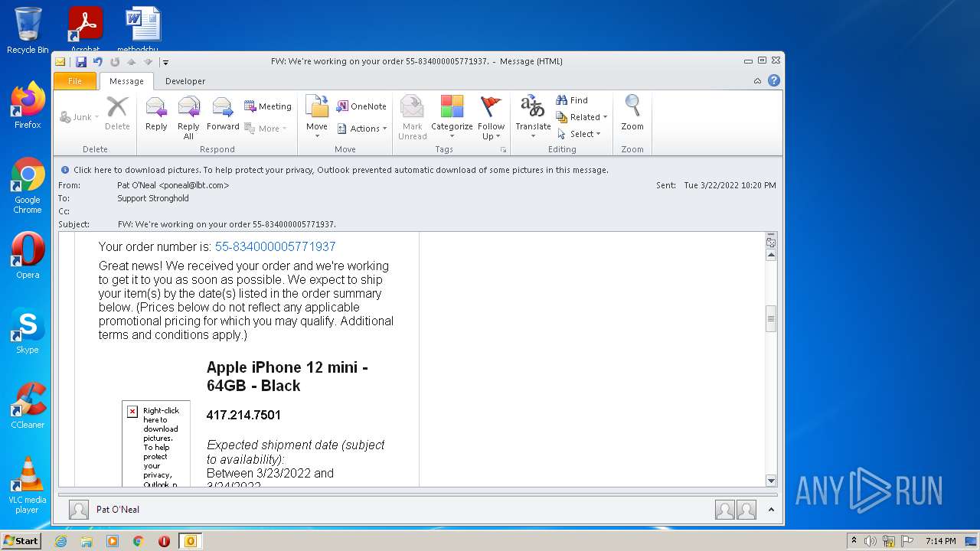Click recipient Support Stronghold

pyautogui.click(x=153, y=198)
